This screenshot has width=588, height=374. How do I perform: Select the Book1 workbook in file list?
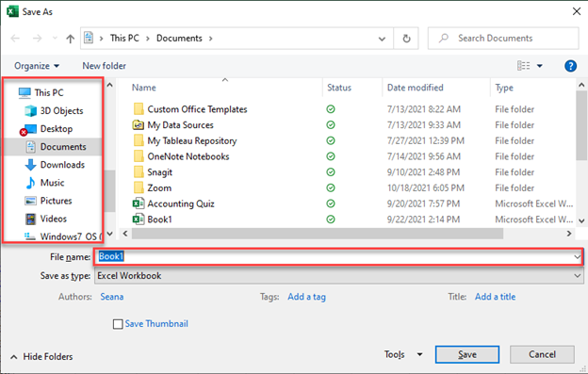click(x=159, y=220)
